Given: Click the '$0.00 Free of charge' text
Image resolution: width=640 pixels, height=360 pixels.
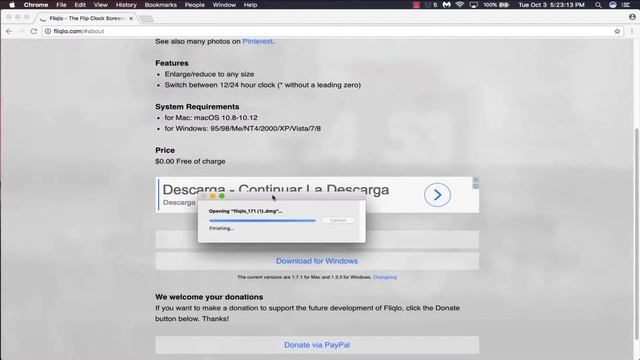Looking at the screenshot, I should tap(190, 161).
